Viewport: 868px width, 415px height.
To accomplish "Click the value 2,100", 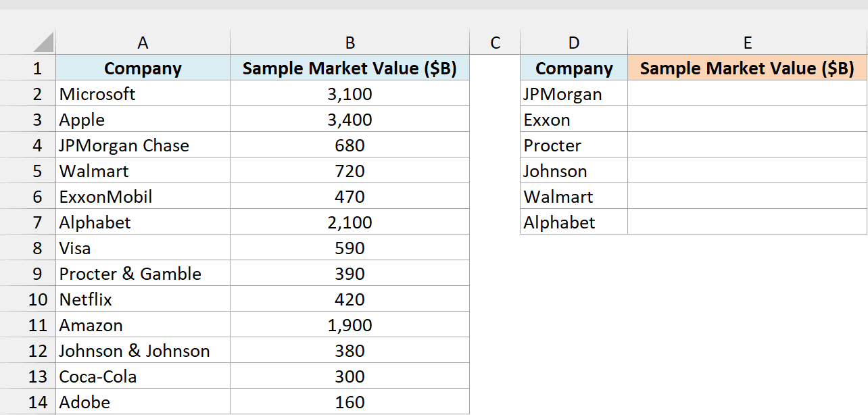I will coord(349,222).
